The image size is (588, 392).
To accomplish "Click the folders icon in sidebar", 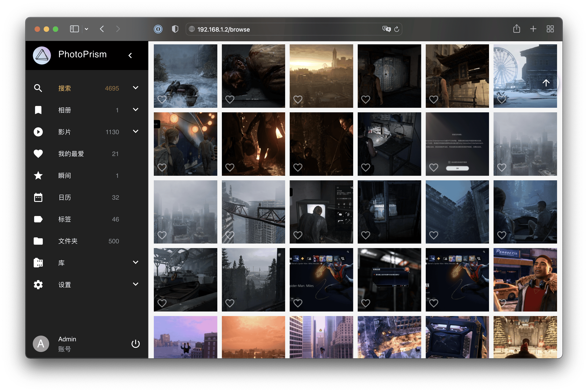I will [38, 241].
